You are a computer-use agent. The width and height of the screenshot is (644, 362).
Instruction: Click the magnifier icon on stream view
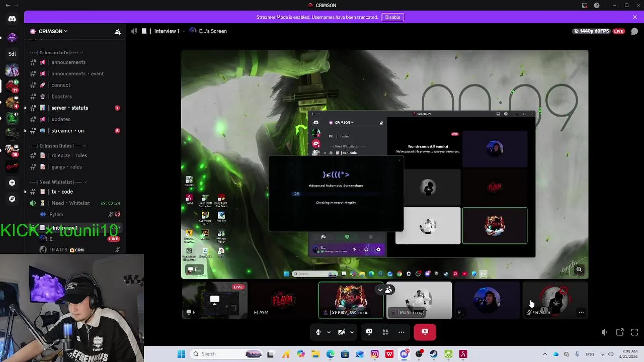pos(579,269)
